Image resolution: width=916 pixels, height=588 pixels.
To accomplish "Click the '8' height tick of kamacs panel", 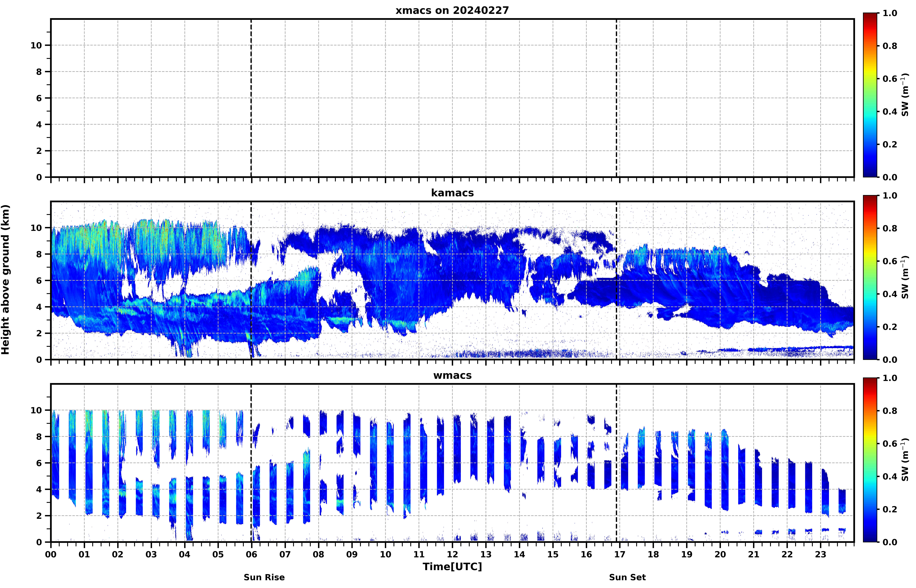I will tap(39, 254).
